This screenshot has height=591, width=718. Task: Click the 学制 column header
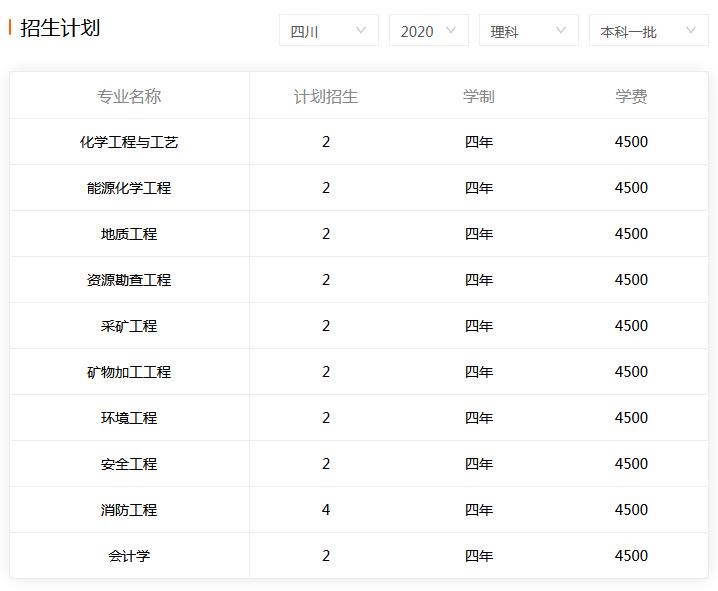(x=479, y=96)
